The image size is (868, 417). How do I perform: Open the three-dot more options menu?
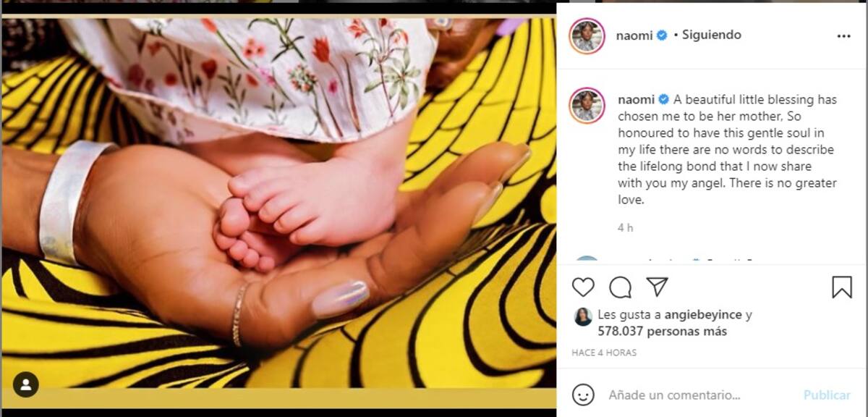pyautogui.click(x=843, y=35)
